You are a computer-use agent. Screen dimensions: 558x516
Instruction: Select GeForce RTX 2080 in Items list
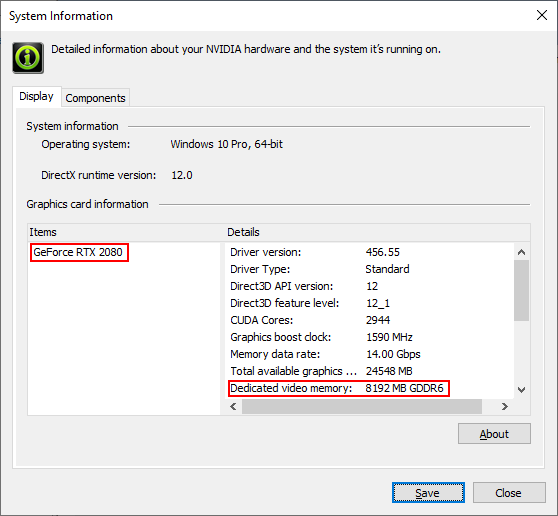pos(78,252)
